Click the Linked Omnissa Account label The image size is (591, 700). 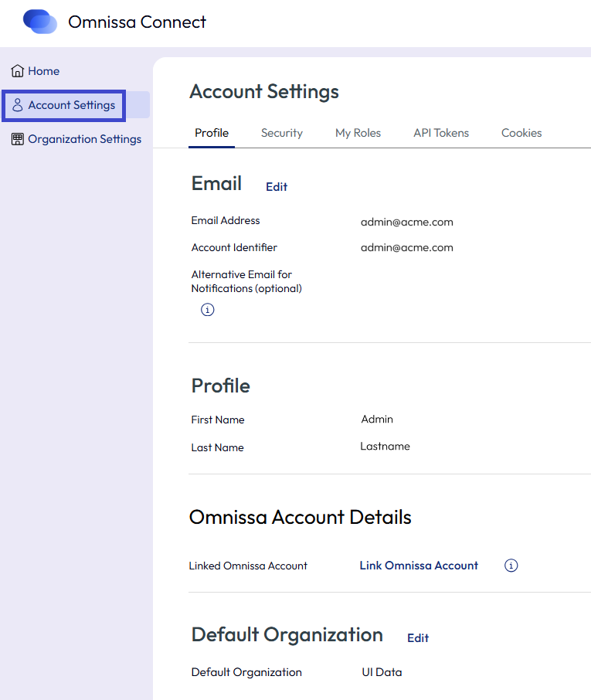click(248, 566)
